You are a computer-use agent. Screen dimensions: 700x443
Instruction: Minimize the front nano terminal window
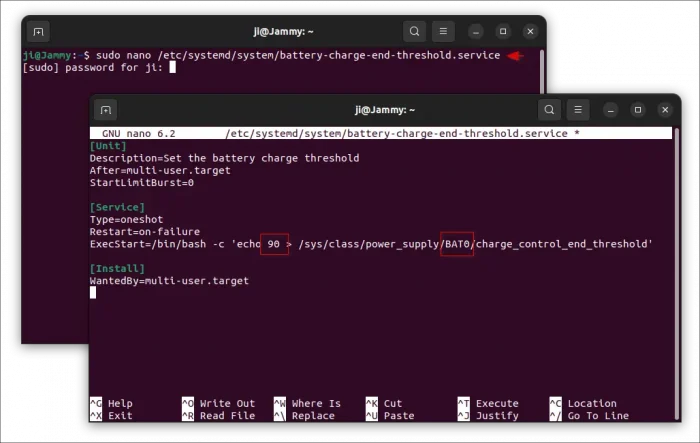pyautogui.click(x=610, y=110)
